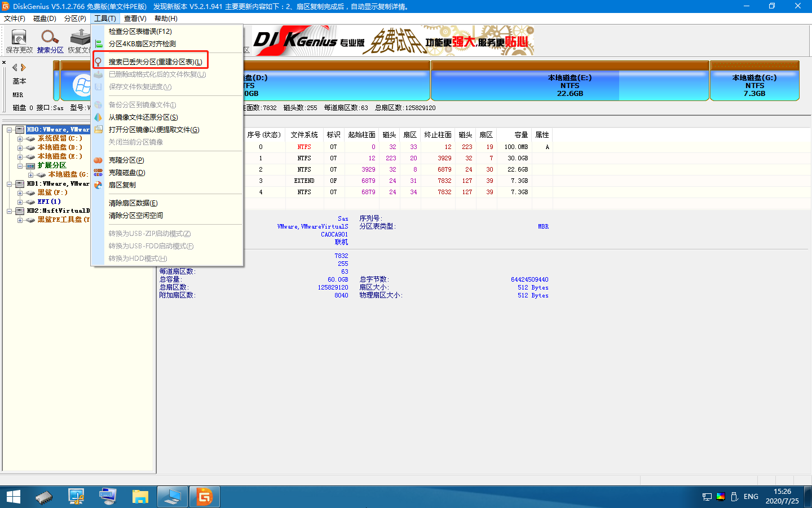This screenshot has width=812, height=508.
Task: Expand the 本地磁盘 (D:) tree node
Action: [20, 148]
